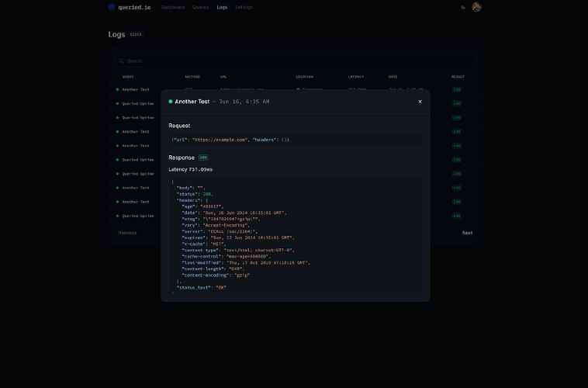Click the 82333 logs count badge
Screen dimensions: 588x388
pyautogui.click(x=136, y=34)
